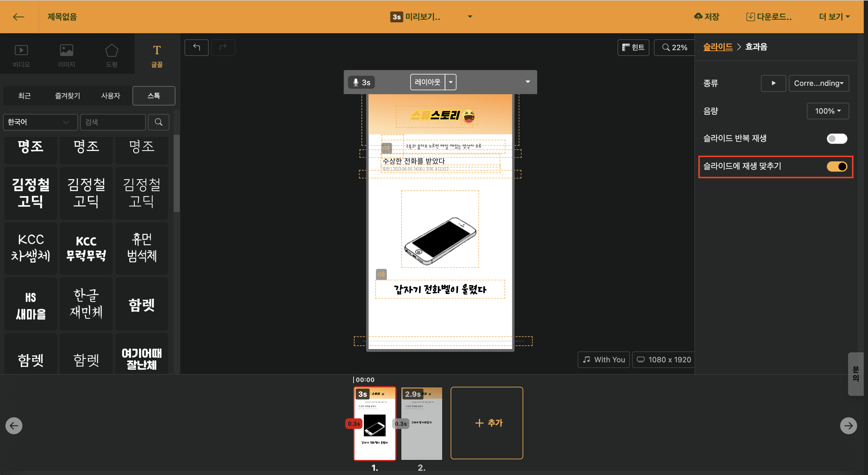Screen dimensions: 868x475
Task: Click the font list vertical scrollbar
Action: [176, 173]
